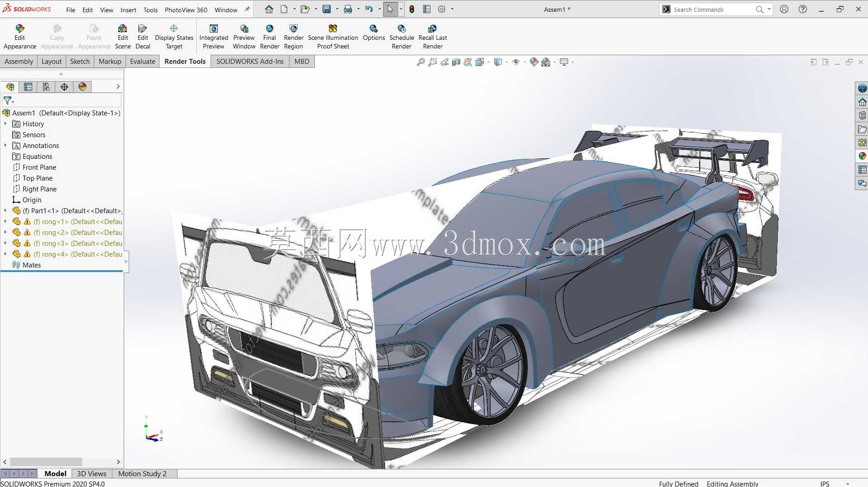Open SOLIDWORKS Resources task pane home tab
The image size is (868, 487).
click(862, 102)
